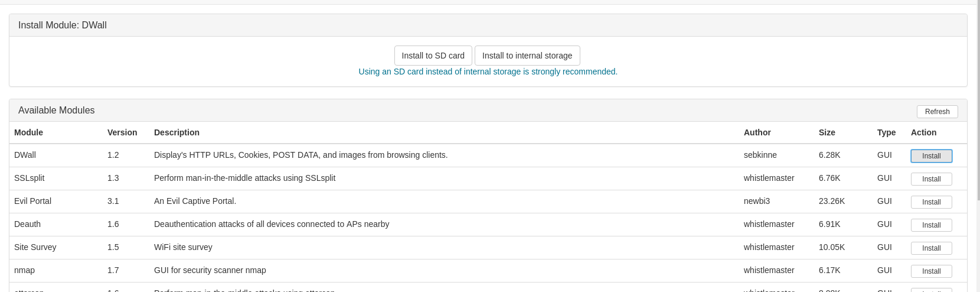
Task: Click the Type column header
Action: (886, 132)
